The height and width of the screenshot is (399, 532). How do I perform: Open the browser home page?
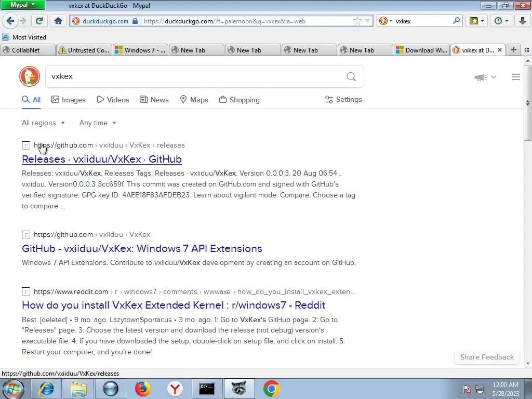tap(58, 21)
